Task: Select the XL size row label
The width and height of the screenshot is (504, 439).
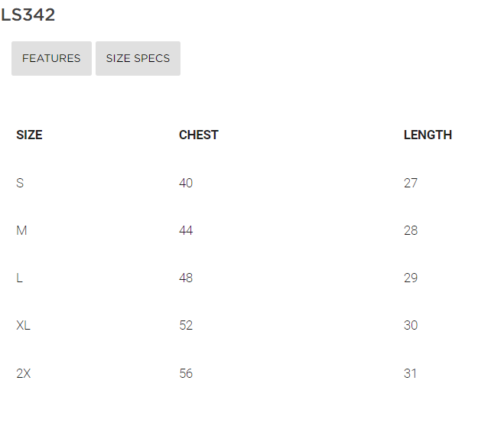Action: point(23,325)
